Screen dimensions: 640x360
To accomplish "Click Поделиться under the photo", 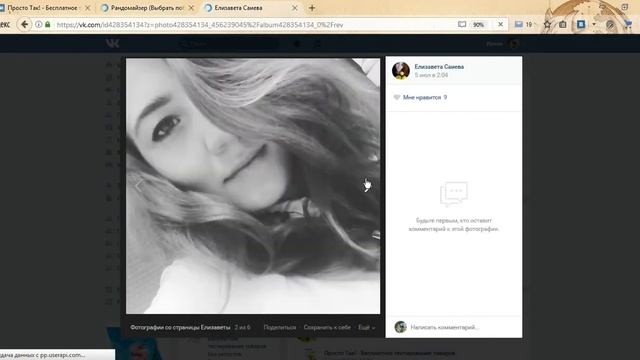I will coord(280,327).
